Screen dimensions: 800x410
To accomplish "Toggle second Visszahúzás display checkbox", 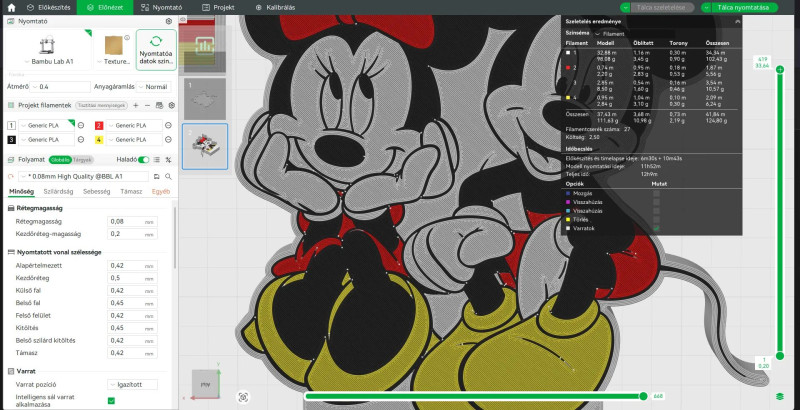I will click(x=656, y=211).
